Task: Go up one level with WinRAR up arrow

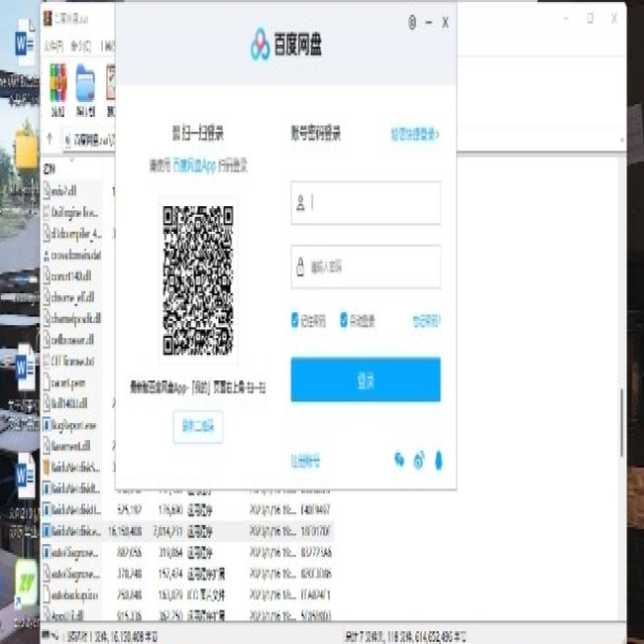Action: point(50,139)
